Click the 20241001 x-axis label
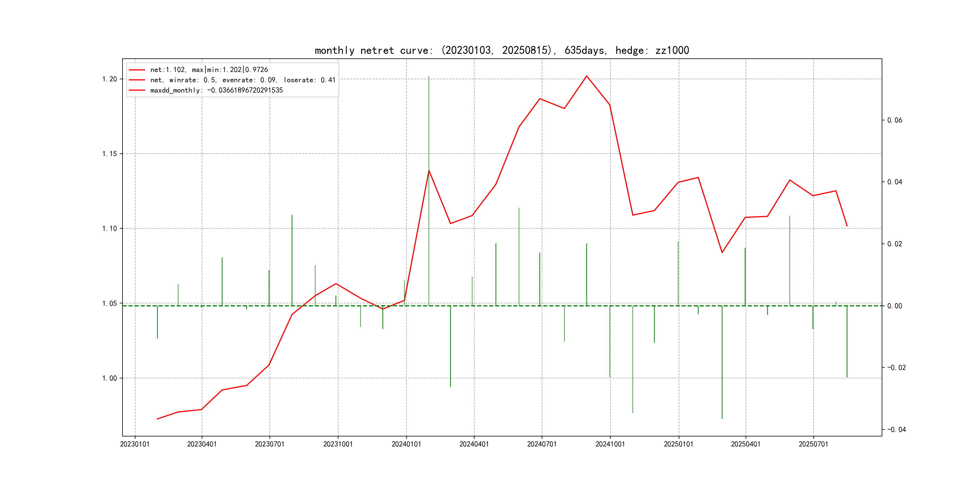The image size is (980, 490). pyautogui.click(x=610, y=444)
